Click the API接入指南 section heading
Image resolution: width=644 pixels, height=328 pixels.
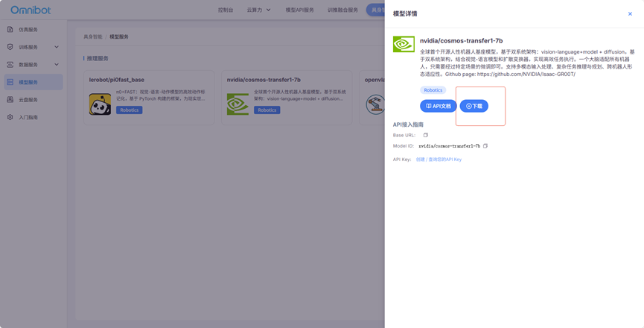tap(408, 124)
